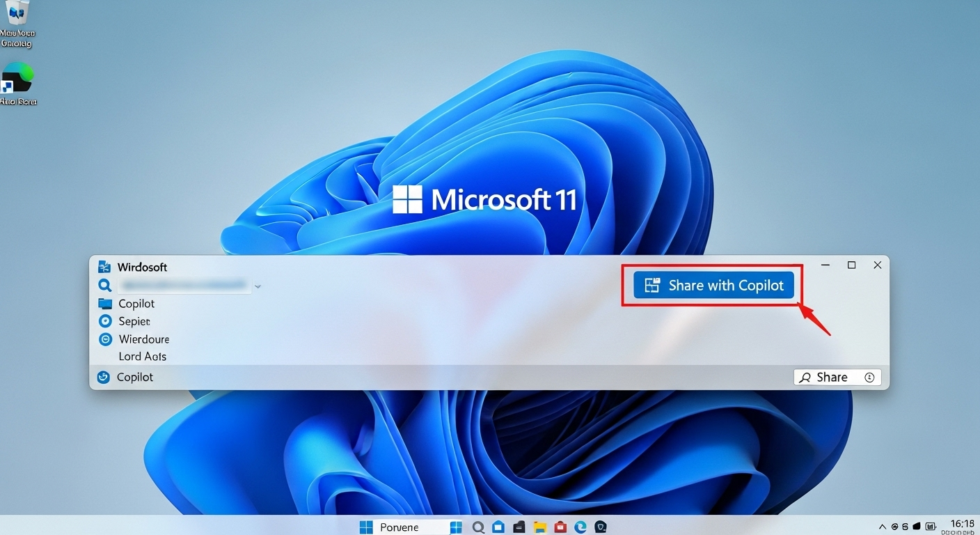Viewport: 980px width, 535px height.
Task: Open the red briefcase taskbar icon
Action: pyautogui.click(x=560, y=527)
